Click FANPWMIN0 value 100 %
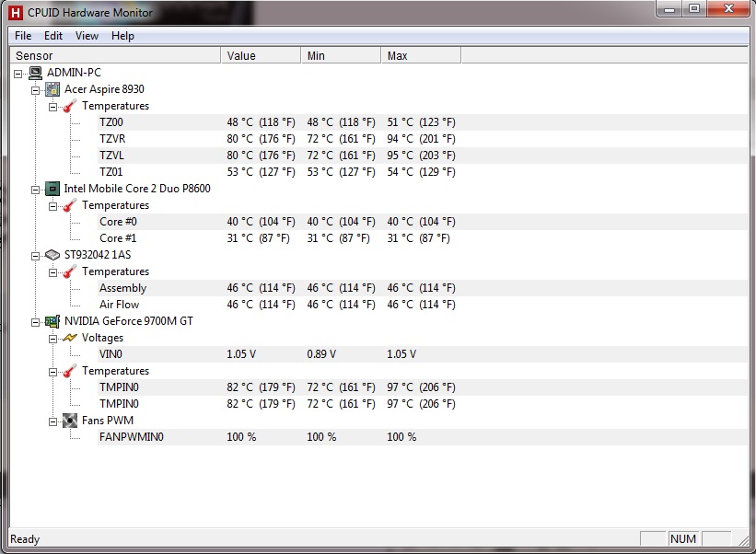Image resolution: width=756 pixels, height=554 pixels. (241, 437)
